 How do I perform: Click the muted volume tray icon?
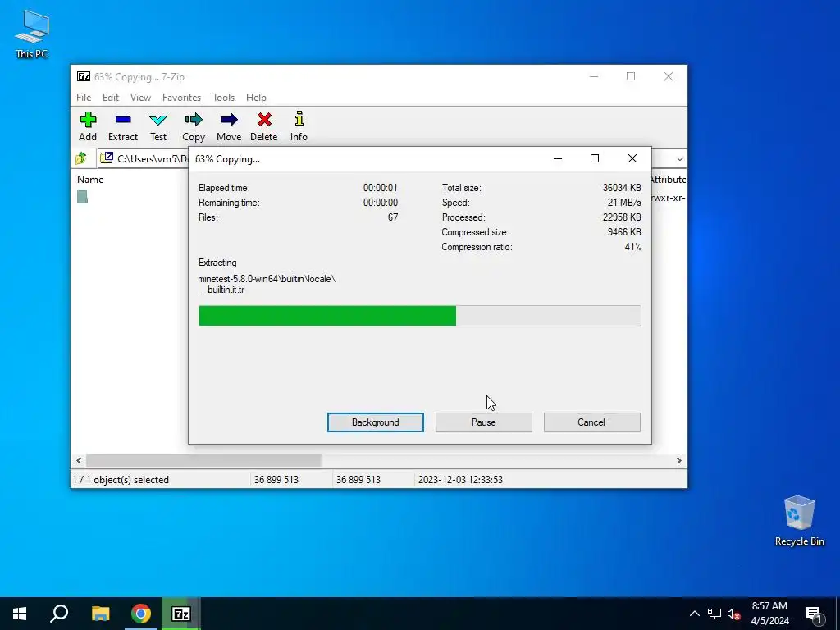click(x=733, y=614)
